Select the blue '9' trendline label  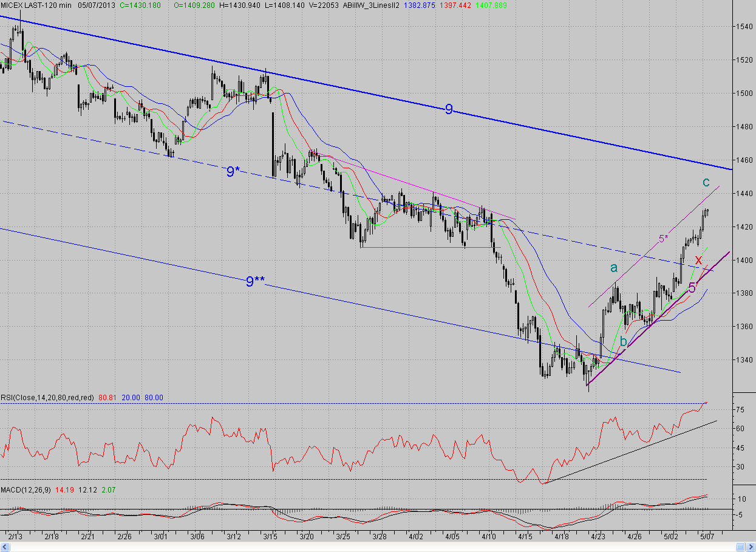(x=449, y=109)
